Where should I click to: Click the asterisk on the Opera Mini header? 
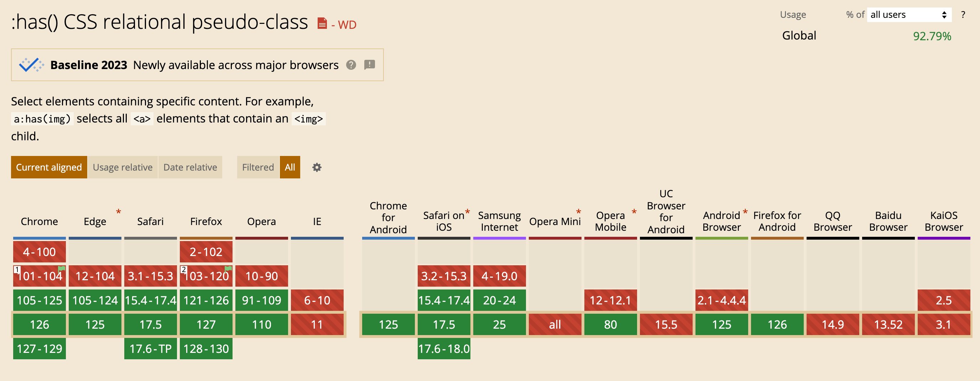(578, 212)
